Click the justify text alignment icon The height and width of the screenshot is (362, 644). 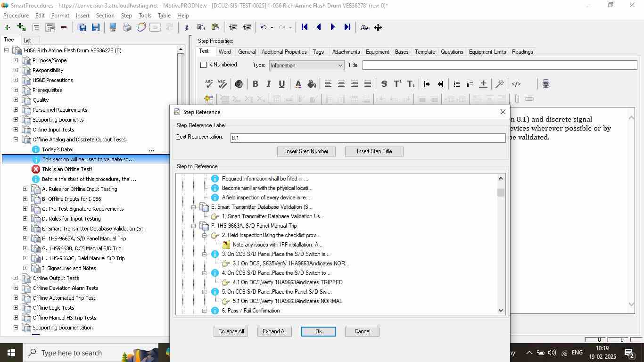pos(368,84)
